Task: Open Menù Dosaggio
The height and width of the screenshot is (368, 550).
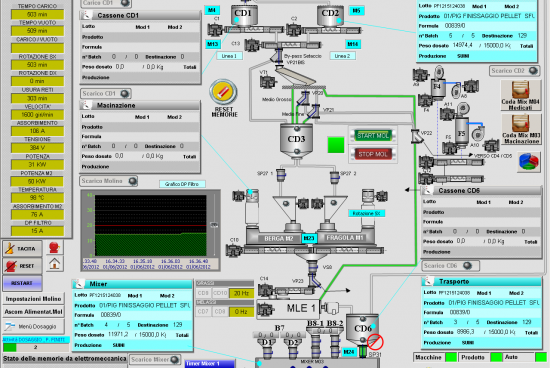Action: tap(34, 327)
